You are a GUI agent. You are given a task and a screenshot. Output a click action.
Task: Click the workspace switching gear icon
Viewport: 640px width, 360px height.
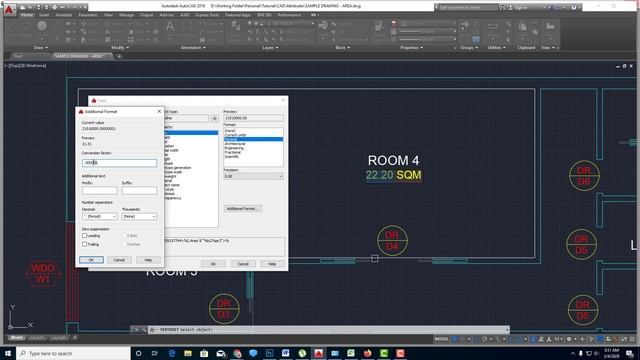(x=569, y=339)
